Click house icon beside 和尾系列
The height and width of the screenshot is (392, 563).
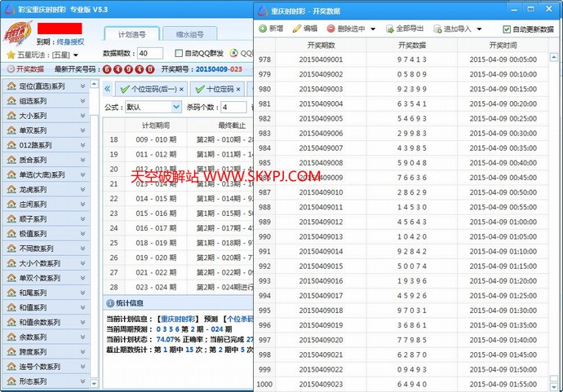(12, 293)
